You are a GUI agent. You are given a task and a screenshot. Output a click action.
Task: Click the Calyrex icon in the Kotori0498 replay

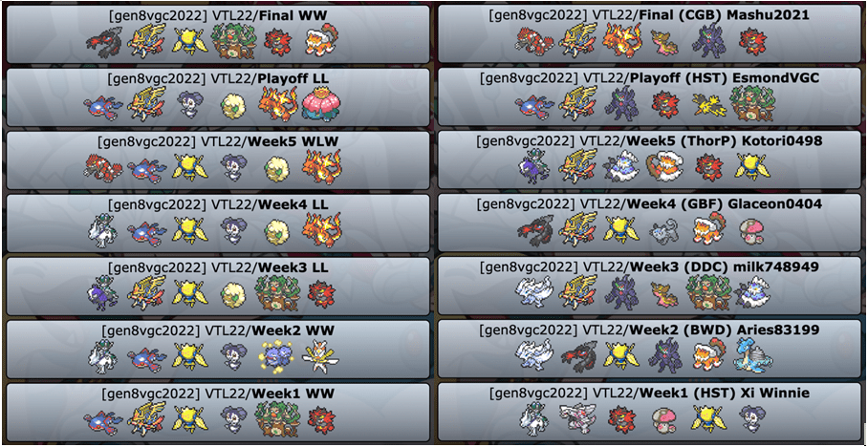click(533, 166)
